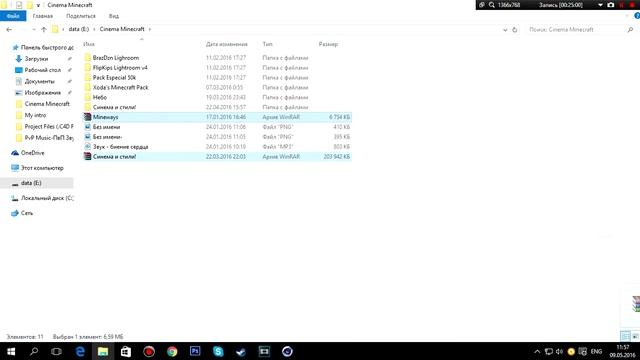The height and width of the screenshot is (360, 640).
Task: Open the Поделиться ribbon tab
Action: [x=81, y=16]
